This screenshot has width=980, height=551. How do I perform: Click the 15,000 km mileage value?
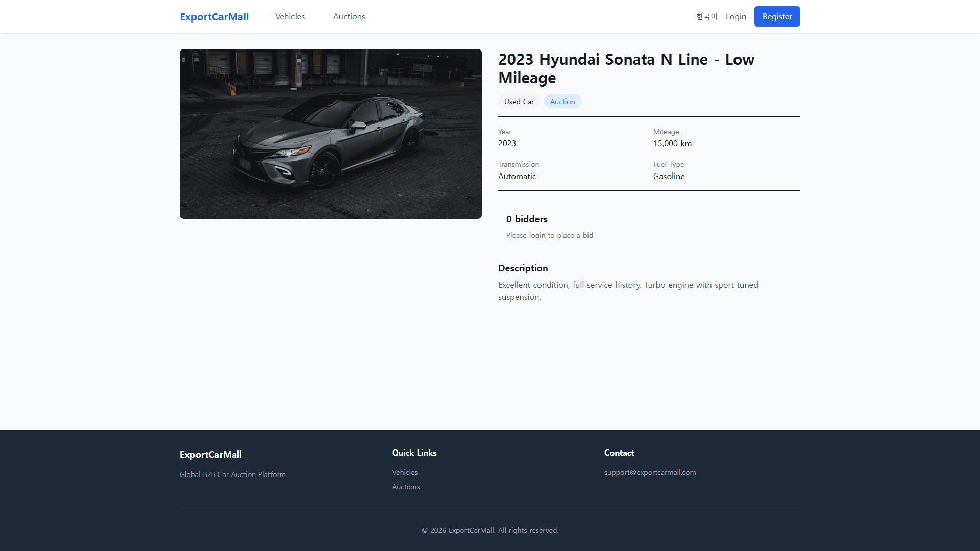pyautogui.click(x=672, y=144)
